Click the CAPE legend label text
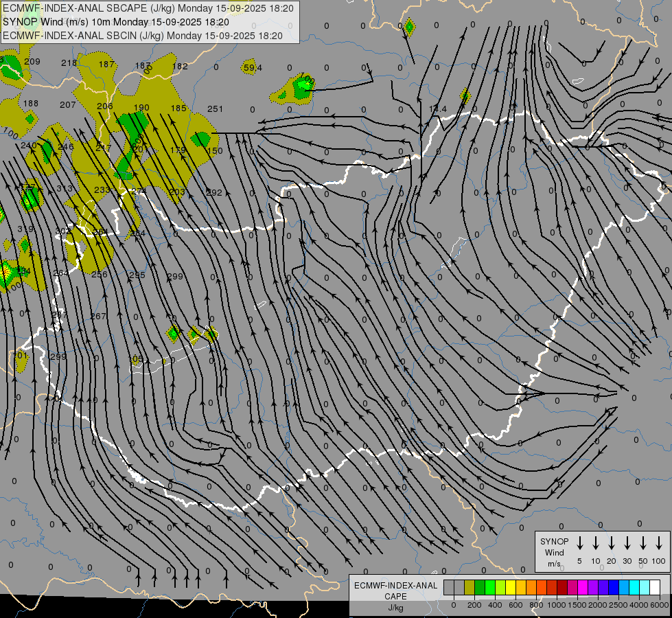This screenshot has height=618, width=672. 395,596
